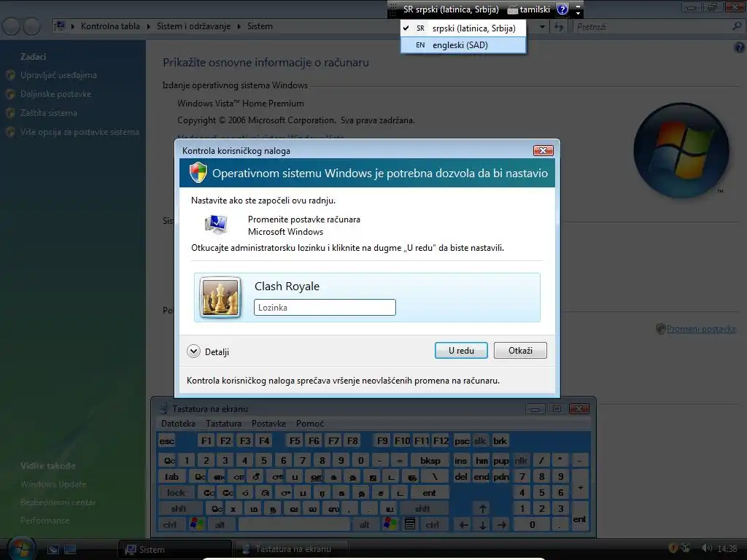Select engleski (SAD) input language
Screen dimensions: 747x560
tap(463, 45)
